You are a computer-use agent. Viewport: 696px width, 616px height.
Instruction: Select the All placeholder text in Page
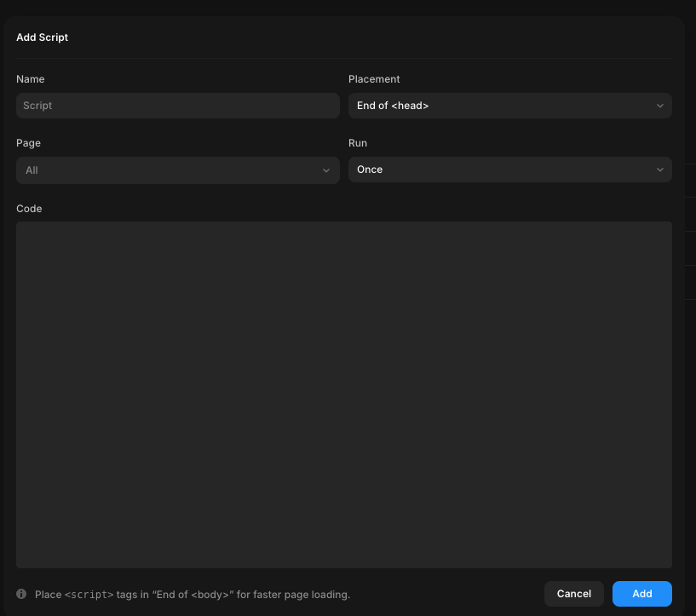32,170
